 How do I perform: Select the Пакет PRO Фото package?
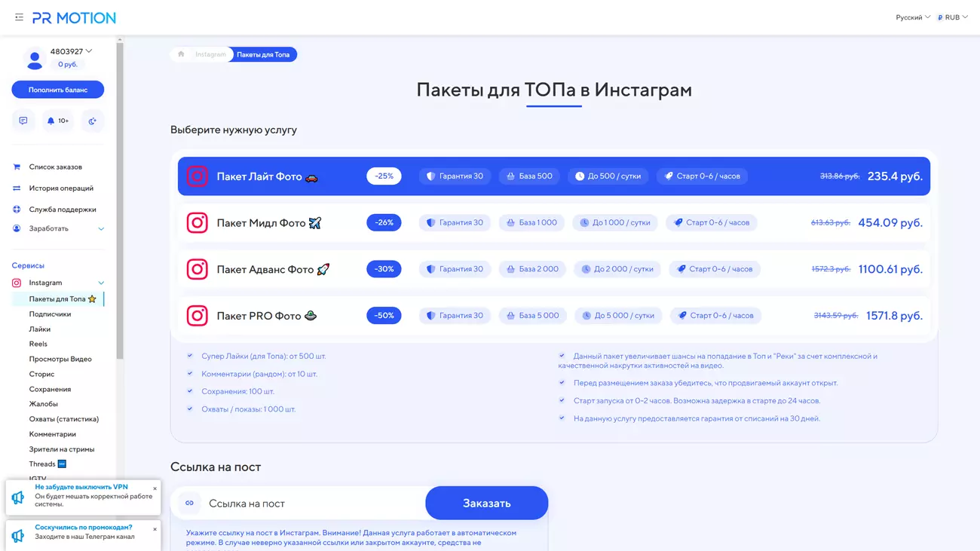coord(259,316)
